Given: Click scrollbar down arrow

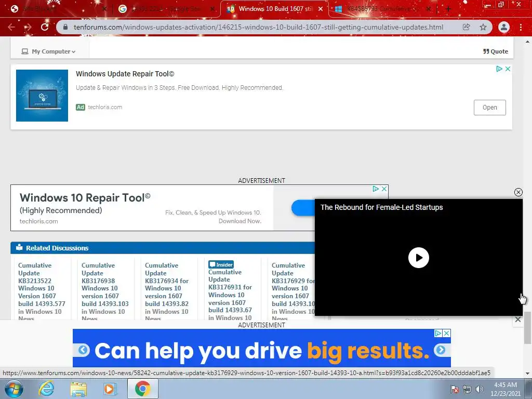Looking at the screenshot, I should (527, 373).
